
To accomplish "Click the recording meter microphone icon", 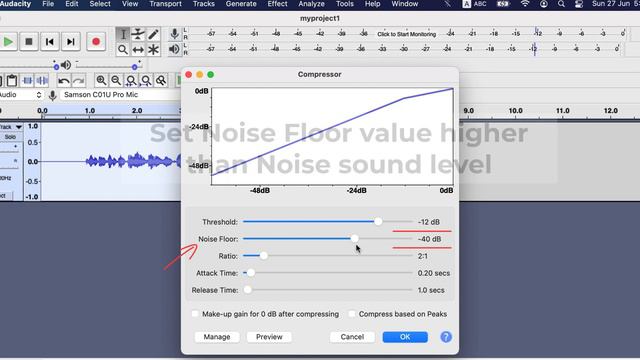I will coord(174,34).
